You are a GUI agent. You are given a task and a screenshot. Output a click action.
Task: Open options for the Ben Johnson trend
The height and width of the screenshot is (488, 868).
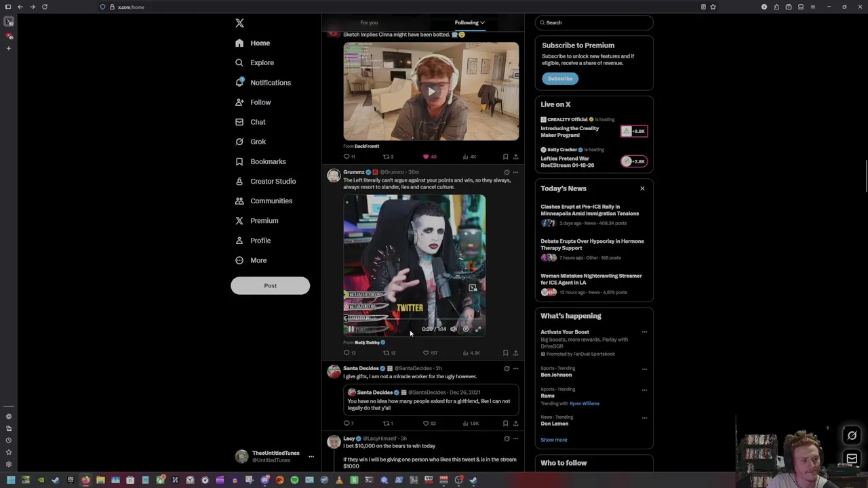tap(644, 369)
